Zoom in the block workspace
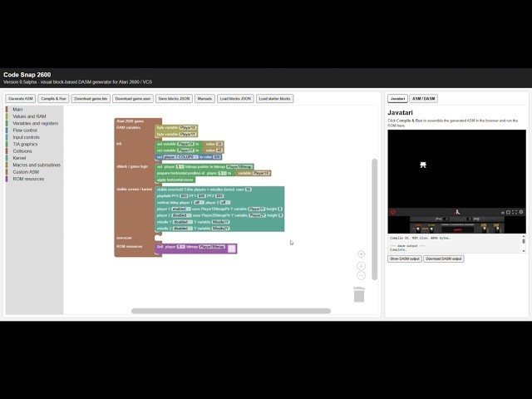532x399 pixels. coord(361,266)
